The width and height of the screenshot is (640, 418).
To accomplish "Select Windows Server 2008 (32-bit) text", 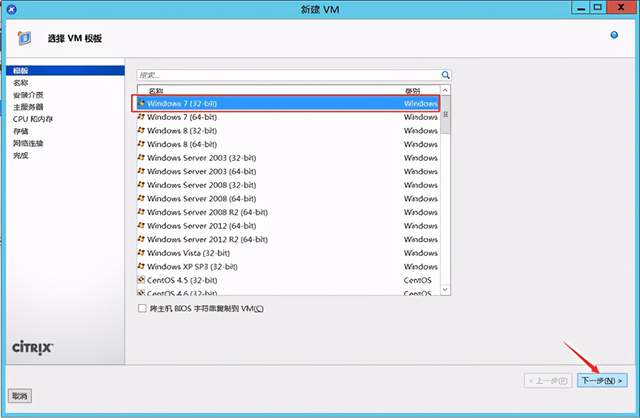I will pos(201,185).
